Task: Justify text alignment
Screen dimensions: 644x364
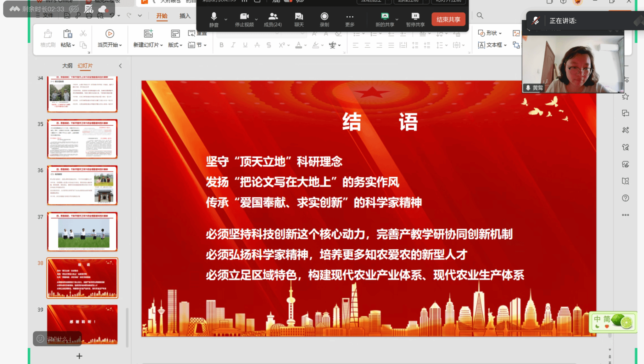Action: pos(391,45)
